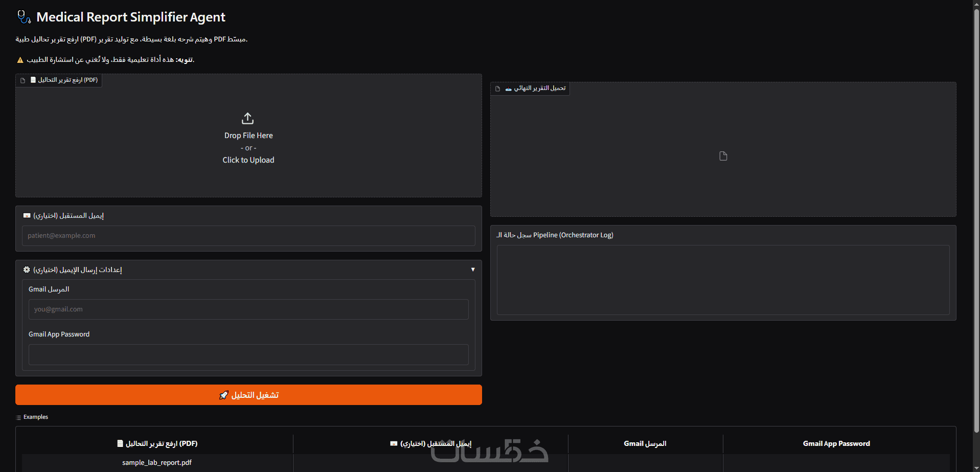Viewport: 980px width, 472px height.
Task: Focus the patient@example.com recipient email field
Action: click(x=248, y=236)
